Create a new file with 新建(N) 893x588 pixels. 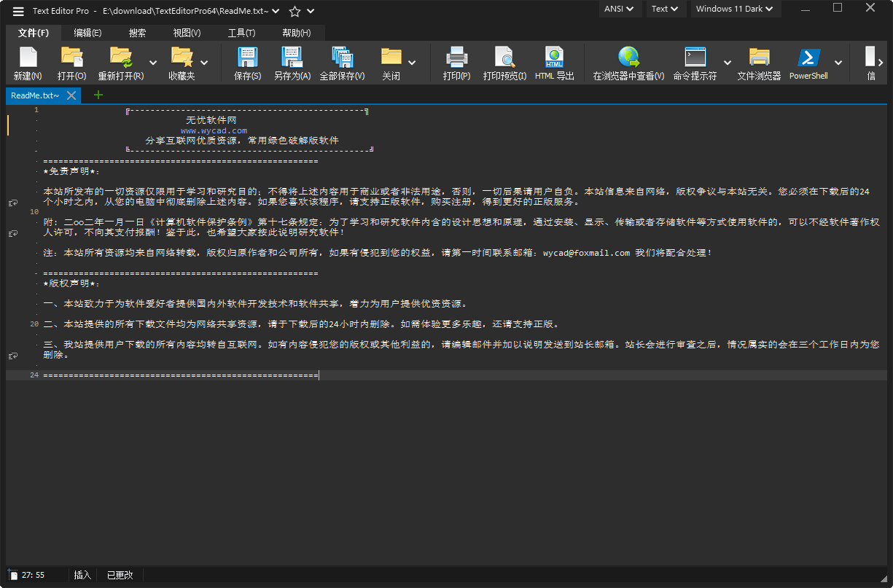(27, 62)
